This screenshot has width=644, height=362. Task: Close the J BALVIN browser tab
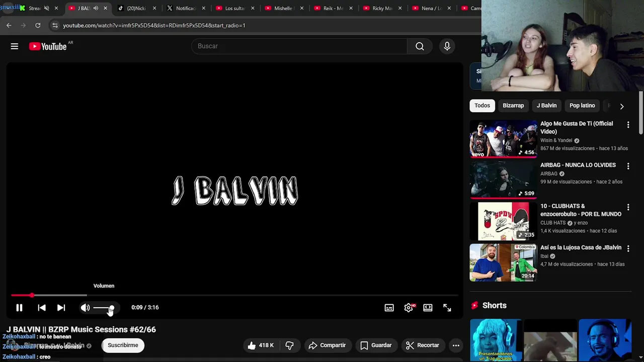pyautogui.click(x=105, y=8)
